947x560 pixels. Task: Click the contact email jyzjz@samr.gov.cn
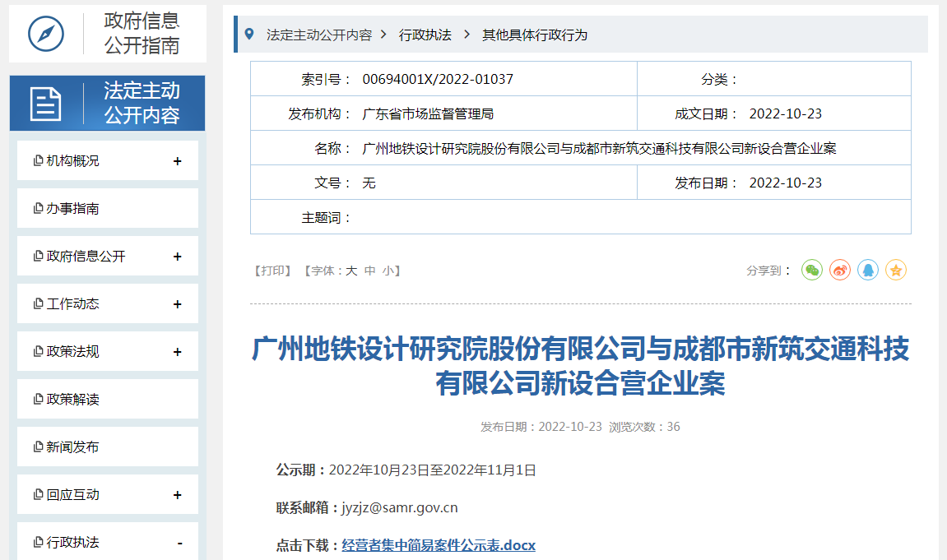pos(400,507)
